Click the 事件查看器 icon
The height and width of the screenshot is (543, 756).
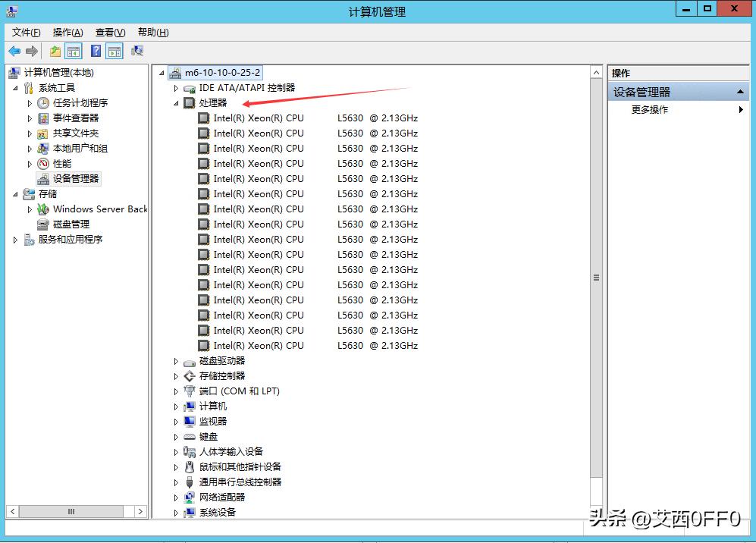[x=43, y=118]
